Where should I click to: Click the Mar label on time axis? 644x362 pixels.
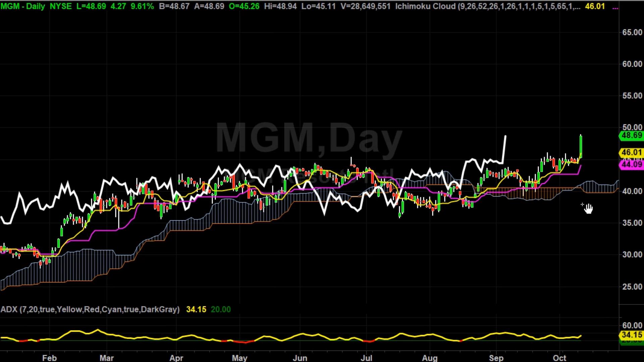tap(107, 358)
